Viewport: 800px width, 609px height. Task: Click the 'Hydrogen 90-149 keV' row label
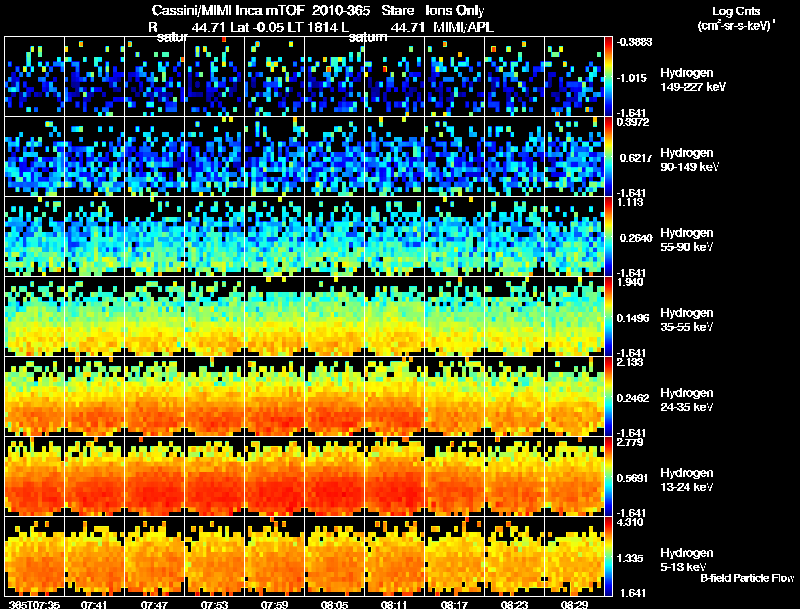(690, 160)
